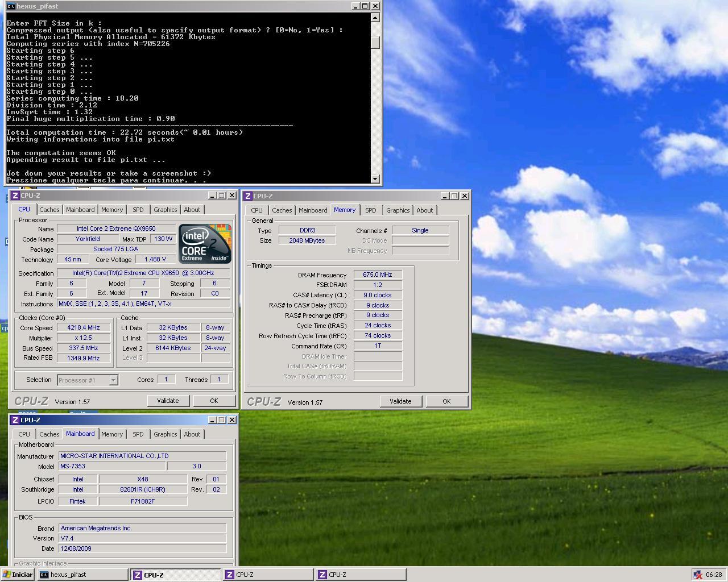Click the Row Refresh Cycle Time 74 clocks field
728x582 pixels.
(378, 335)
